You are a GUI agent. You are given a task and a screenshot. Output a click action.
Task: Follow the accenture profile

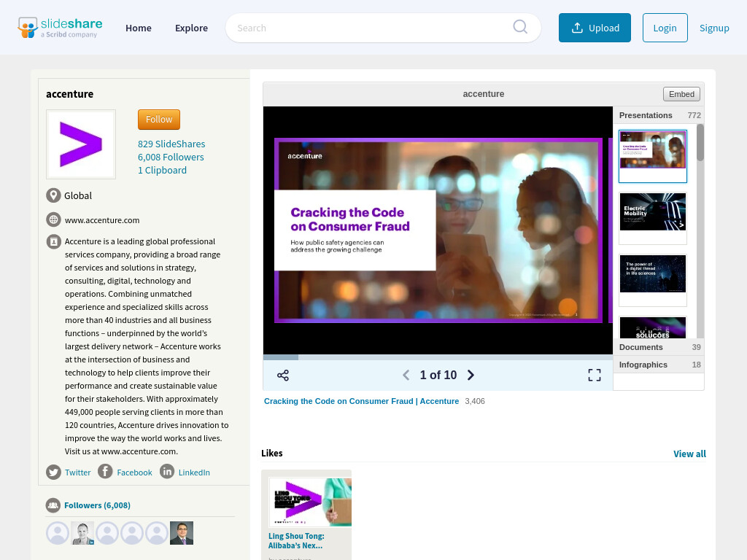coord(159,120)
